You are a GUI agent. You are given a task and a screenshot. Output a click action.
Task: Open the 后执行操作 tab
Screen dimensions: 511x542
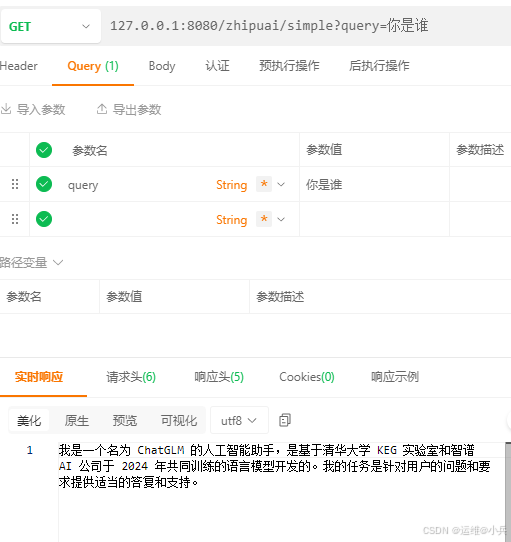coord(379,66)
